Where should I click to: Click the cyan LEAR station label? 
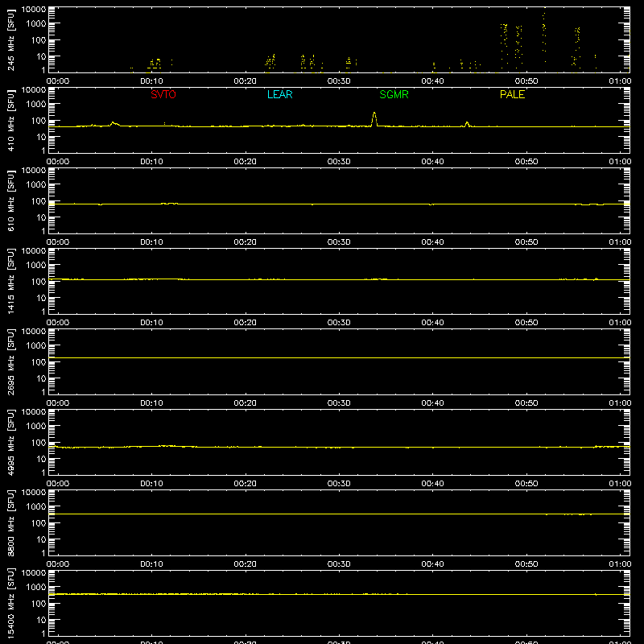[279, 94]
